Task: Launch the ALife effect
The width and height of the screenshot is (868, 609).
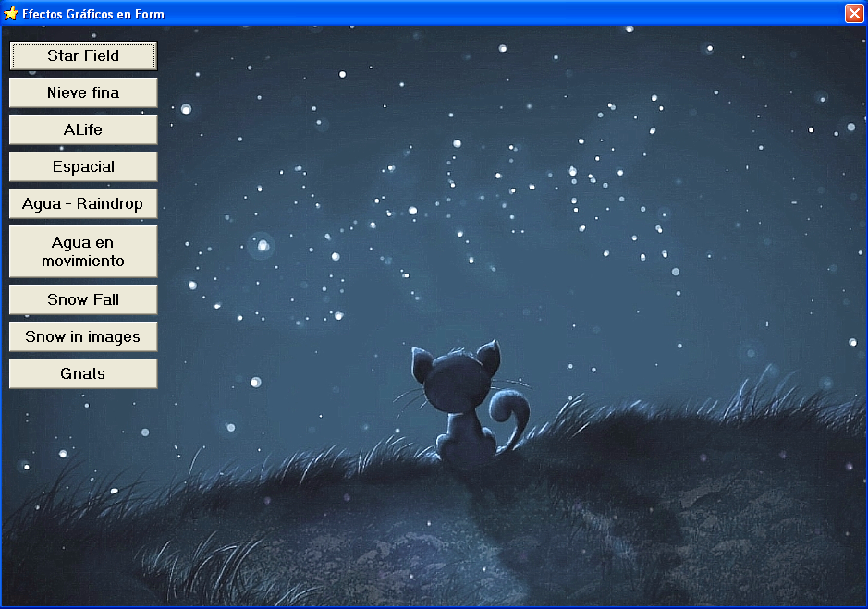Action: 83,129
